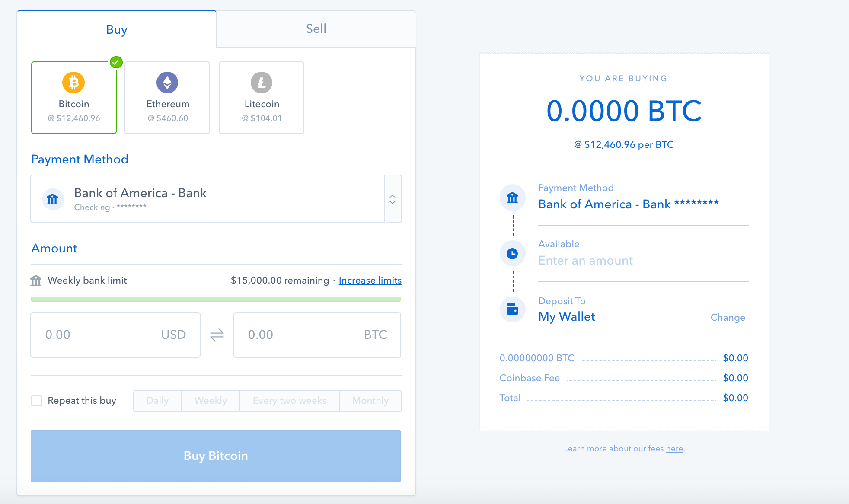The width and height of the screenshot is (849, 504).
Task: Click the USD amount input field
Action: [x=117, y=334]
